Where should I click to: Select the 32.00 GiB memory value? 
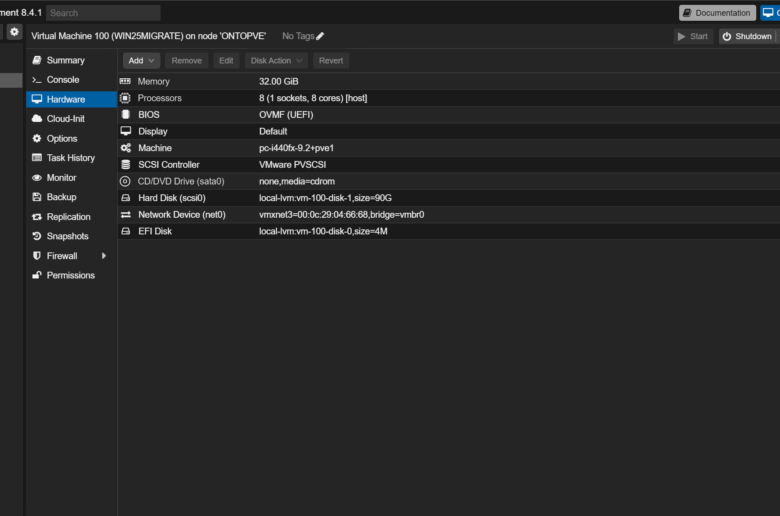click(x=279, y=81)
